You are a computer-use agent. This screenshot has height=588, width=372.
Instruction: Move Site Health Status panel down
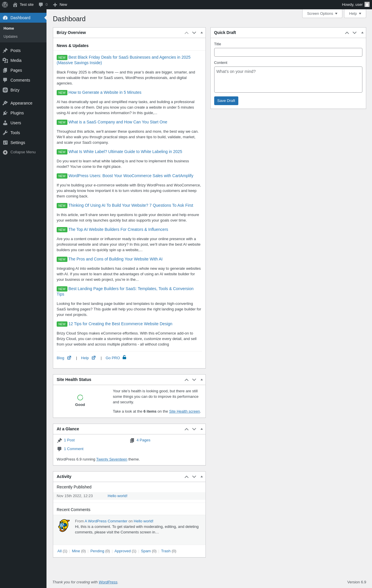coord(194,380)
